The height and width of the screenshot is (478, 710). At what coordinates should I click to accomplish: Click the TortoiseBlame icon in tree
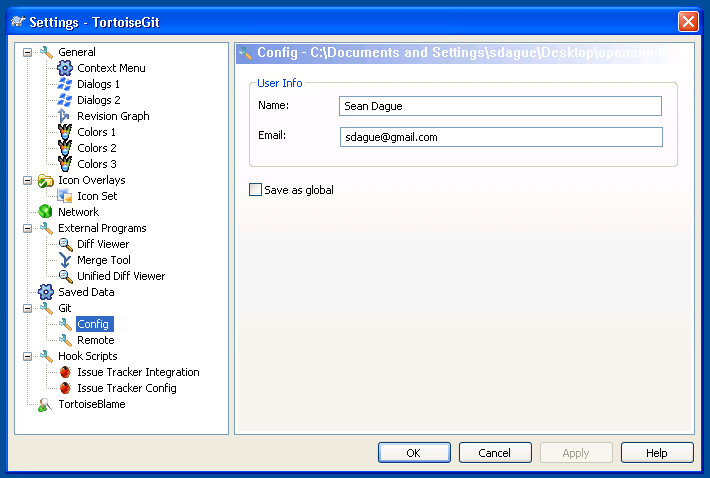pyautogui.click(x=45, y=404)
